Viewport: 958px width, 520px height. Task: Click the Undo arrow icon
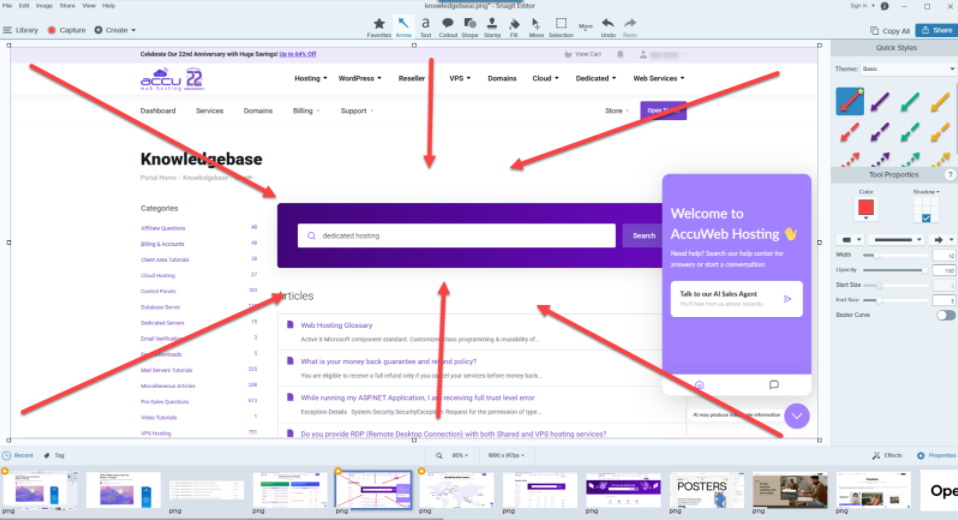coord(608,24)
